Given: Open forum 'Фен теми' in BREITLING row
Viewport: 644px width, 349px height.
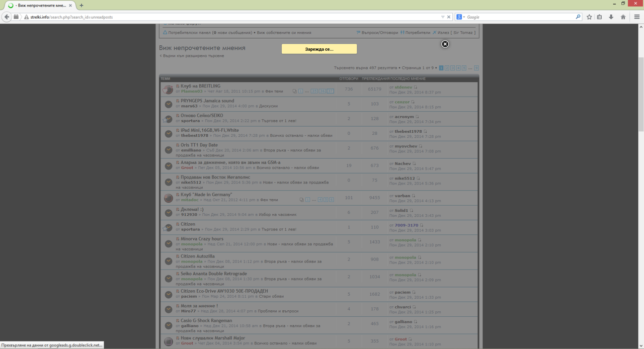Looking at the screenshot, I should (x=274, y=92).
